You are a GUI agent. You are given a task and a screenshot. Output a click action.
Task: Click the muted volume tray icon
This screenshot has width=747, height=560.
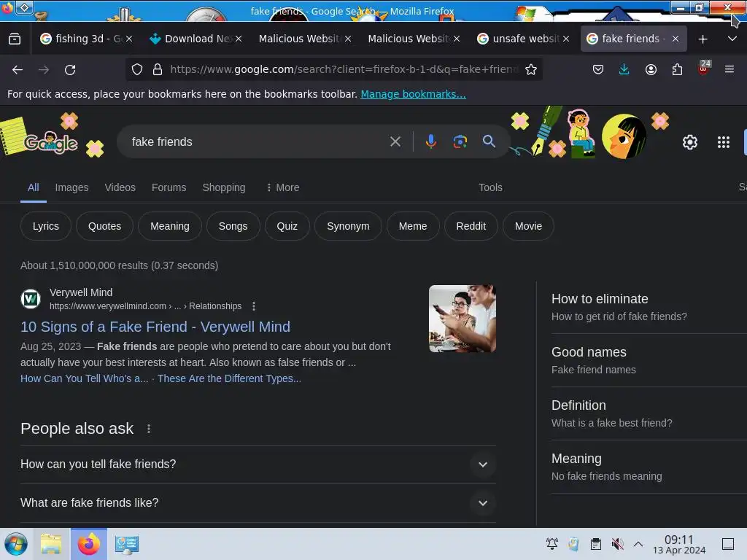pyautogui.click(x=617, y=544)
